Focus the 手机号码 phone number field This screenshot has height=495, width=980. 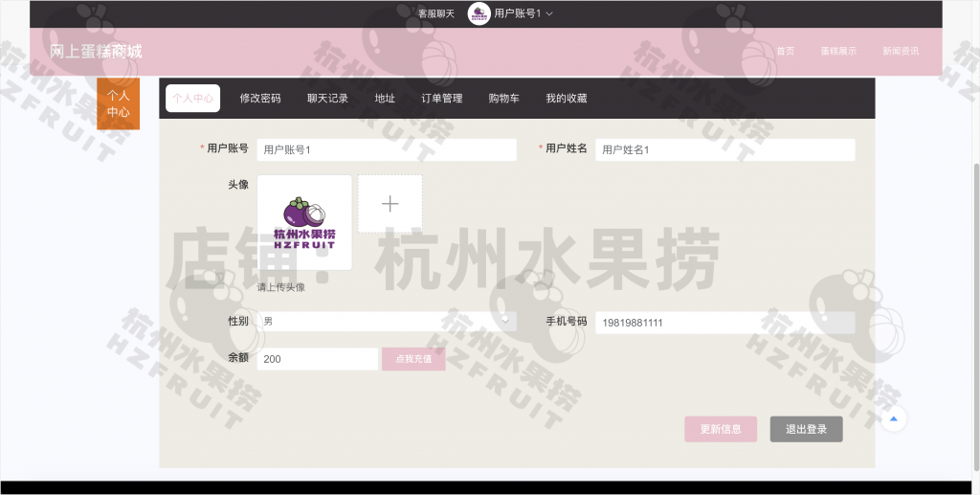(725, 323)
